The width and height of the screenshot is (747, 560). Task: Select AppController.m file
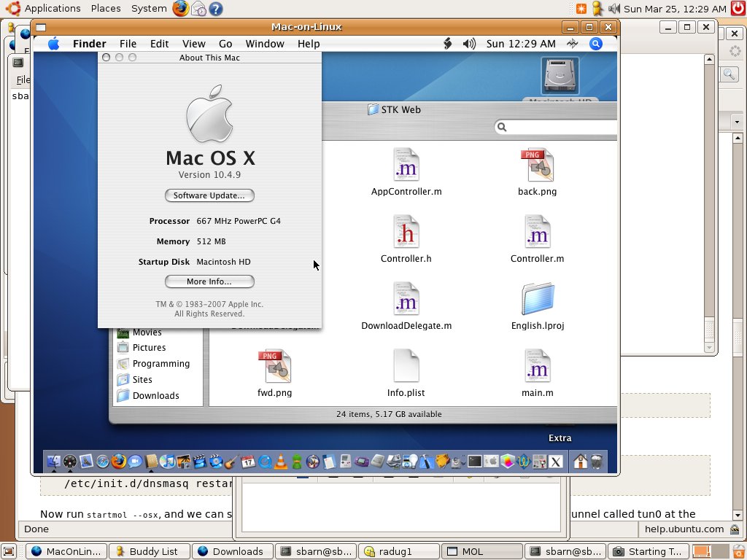[x=406, y=172]
